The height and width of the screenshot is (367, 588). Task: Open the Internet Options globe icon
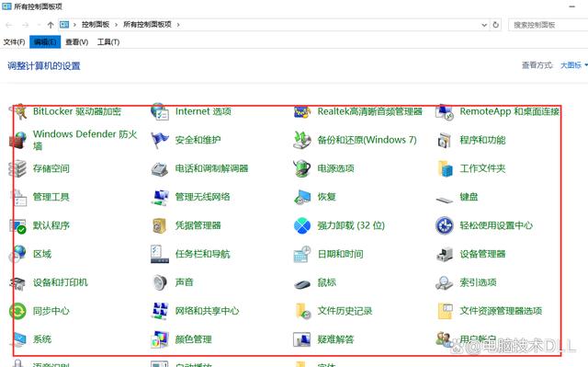click(x=160, y=111)
